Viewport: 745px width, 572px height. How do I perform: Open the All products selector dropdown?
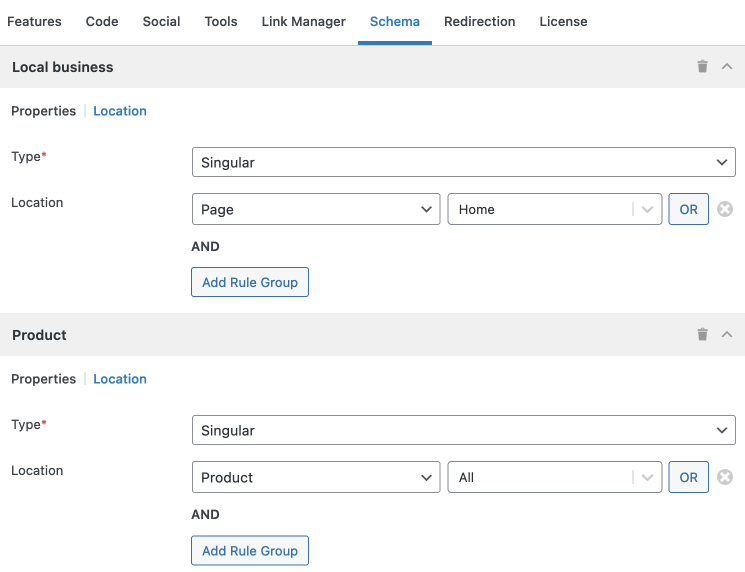(554, 478)
